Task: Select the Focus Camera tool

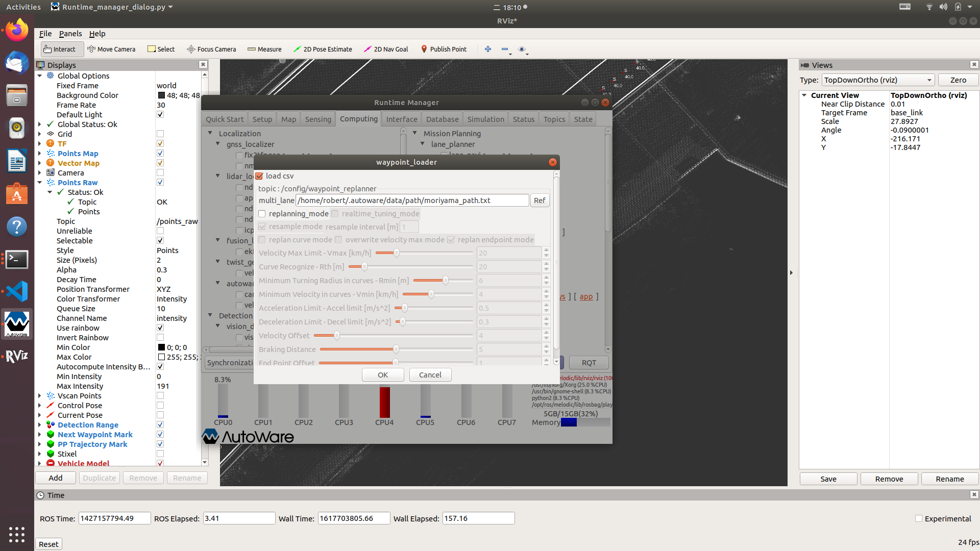Action: click(211, 49)
